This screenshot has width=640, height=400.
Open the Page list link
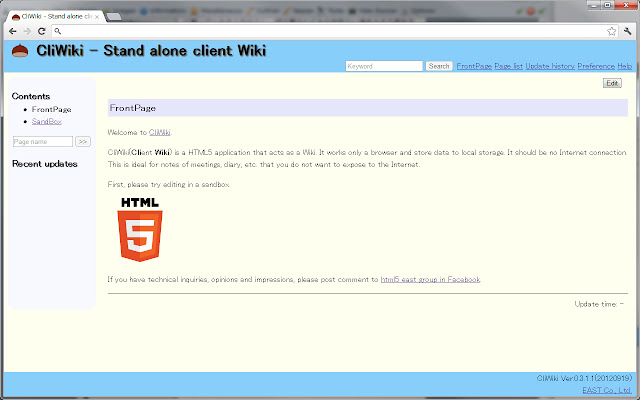[x=508, y=66]
